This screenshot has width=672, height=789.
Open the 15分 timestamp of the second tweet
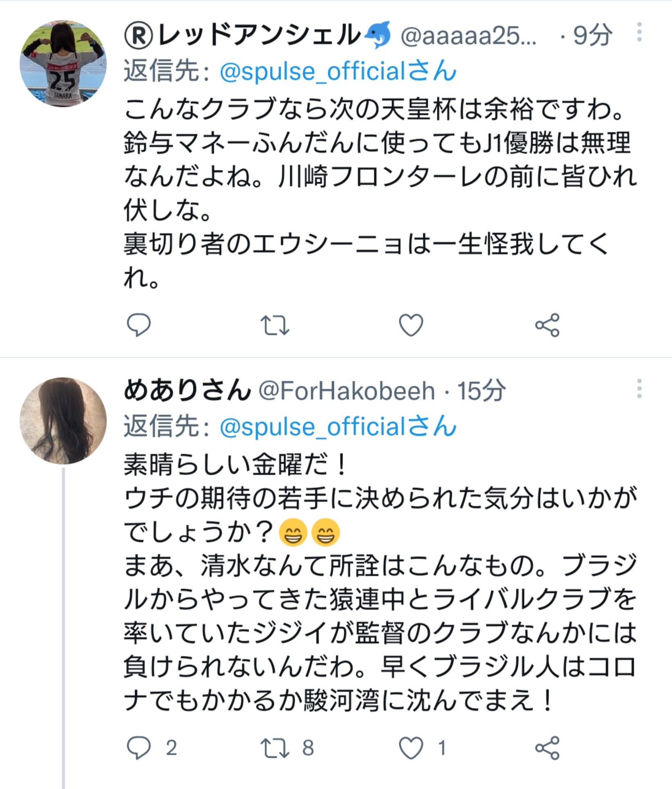pyautogui.click(x=481, y=391)
